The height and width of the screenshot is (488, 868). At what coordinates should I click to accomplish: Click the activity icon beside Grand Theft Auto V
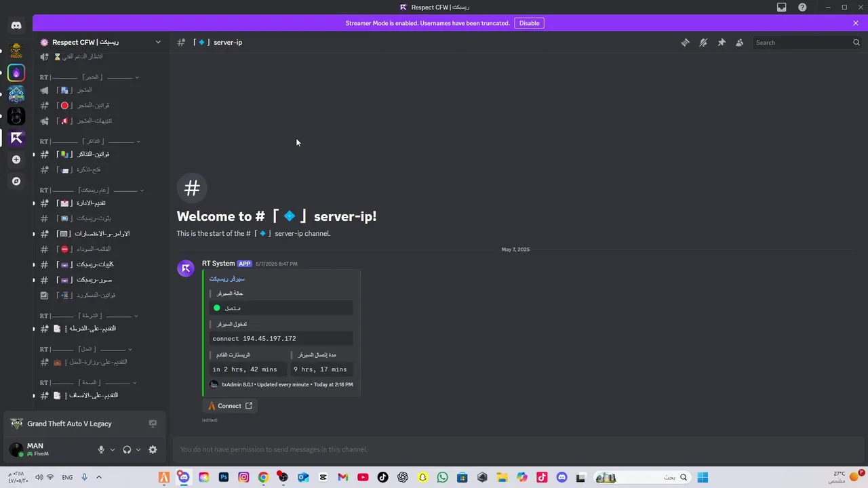153,424
